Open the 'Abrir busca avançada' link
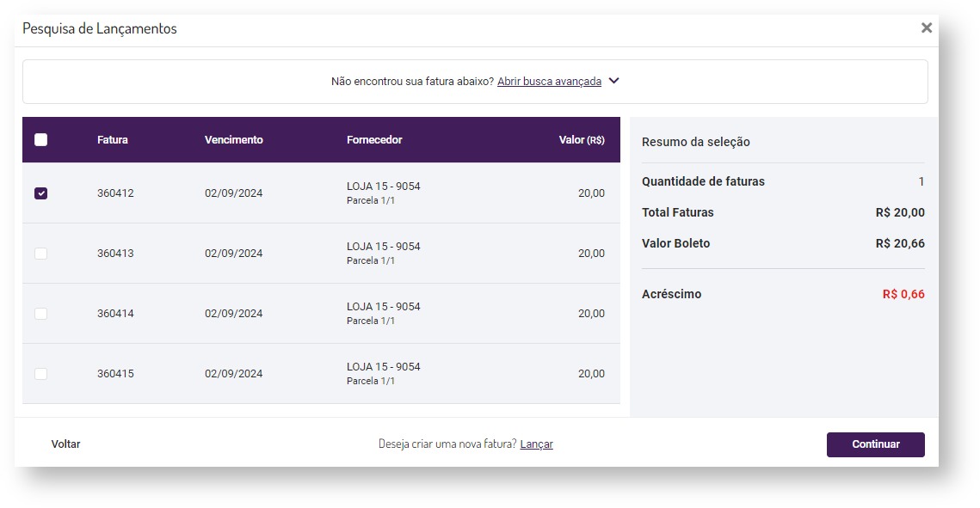This screenshot has width=980, height=508. (x=549, y=81)
